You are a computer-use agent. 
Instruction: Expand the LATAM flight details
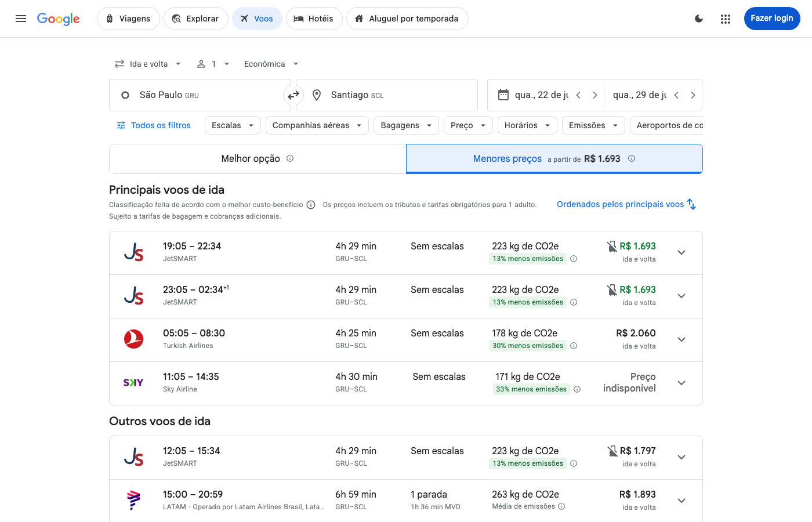click(x=681, y=501)
